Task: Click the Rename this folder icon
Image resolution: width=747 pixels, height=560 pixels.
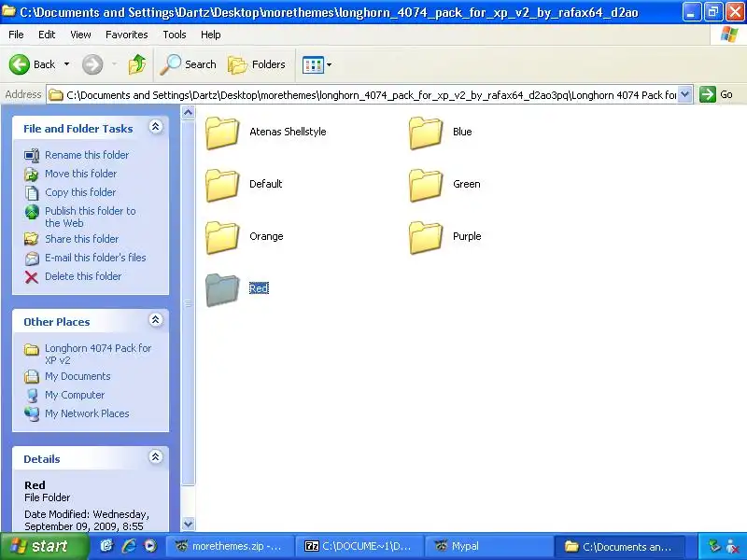Action: (32, 156)
